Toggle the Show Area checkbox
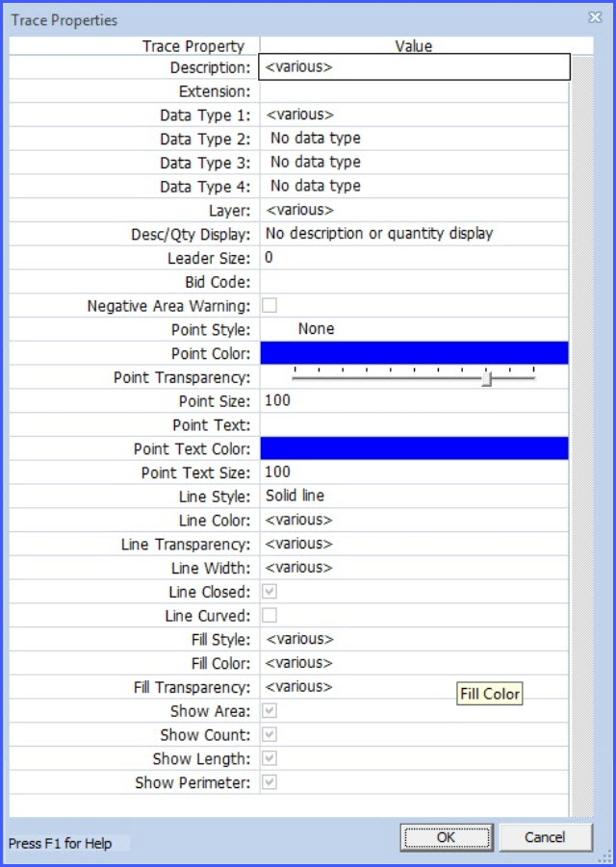Image resolution: width=616 pixels, height=867 pixels. tap(269, 711)
